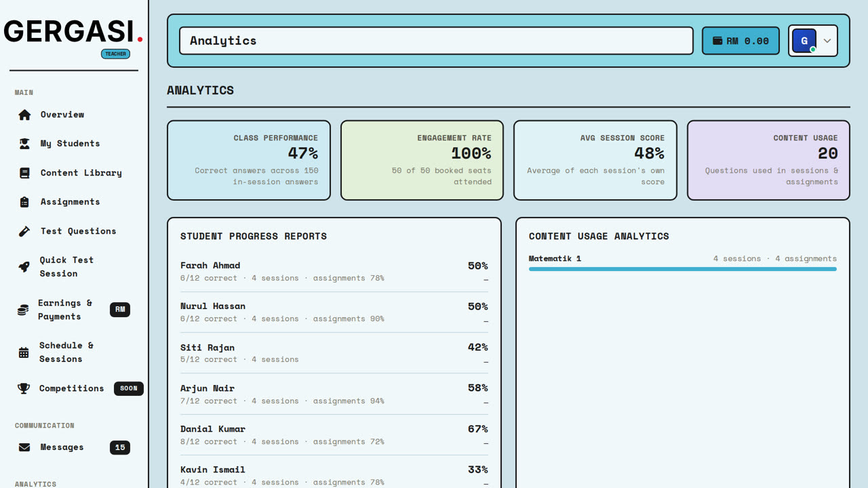Open Test Questions page

[x=74, y=231]
